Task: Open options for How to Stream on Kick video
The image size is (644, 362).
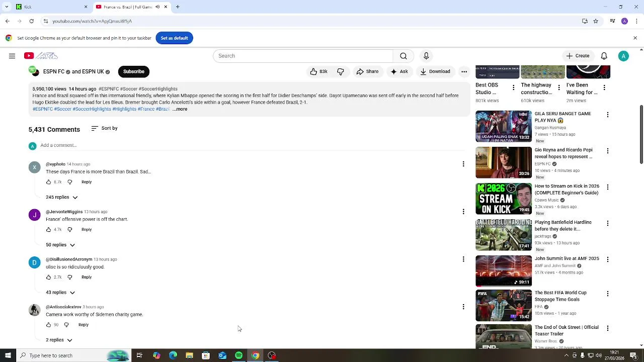Action: [x=608, y=187]
